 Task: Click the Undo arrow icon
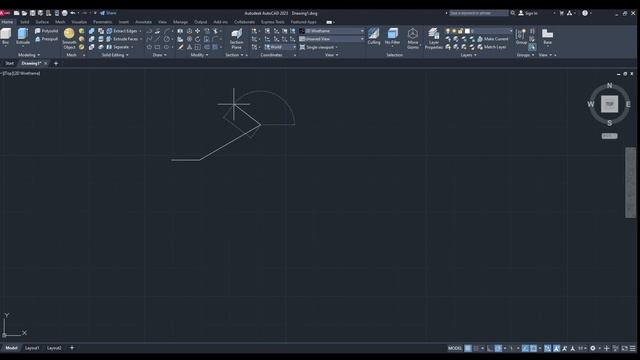click(73, 13)
